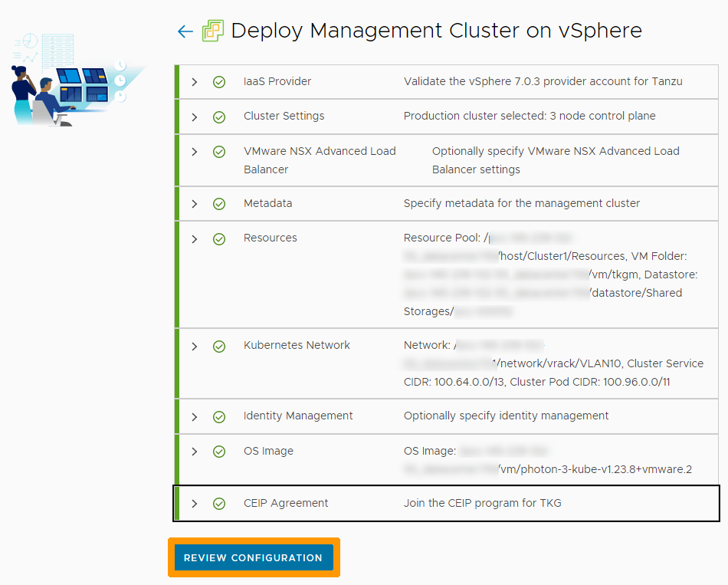Expand the Cluster Settings section
The image size is (728, 585).
(x=195, y=117)
